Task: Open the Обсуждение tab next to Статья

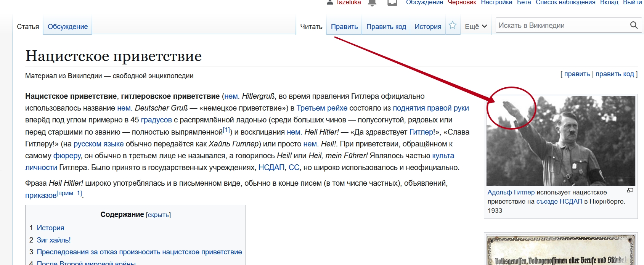Action: (x=67, y=26)
